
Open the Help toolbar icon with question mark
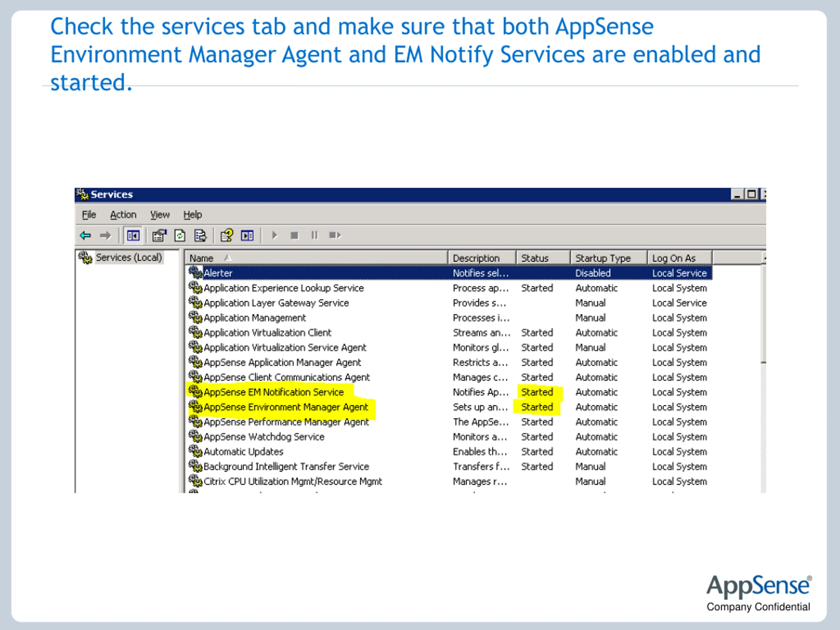pos(227,236)
